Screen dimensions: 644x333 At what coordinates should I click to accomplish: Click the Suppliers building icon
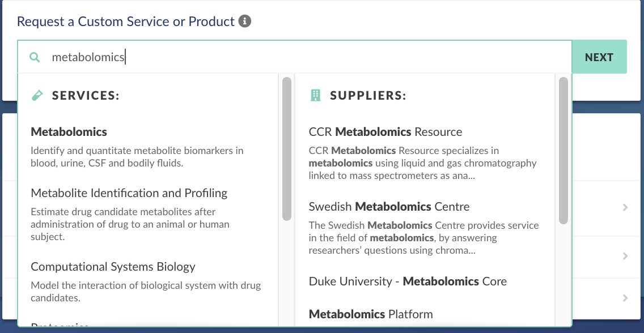tap(316, 96)
